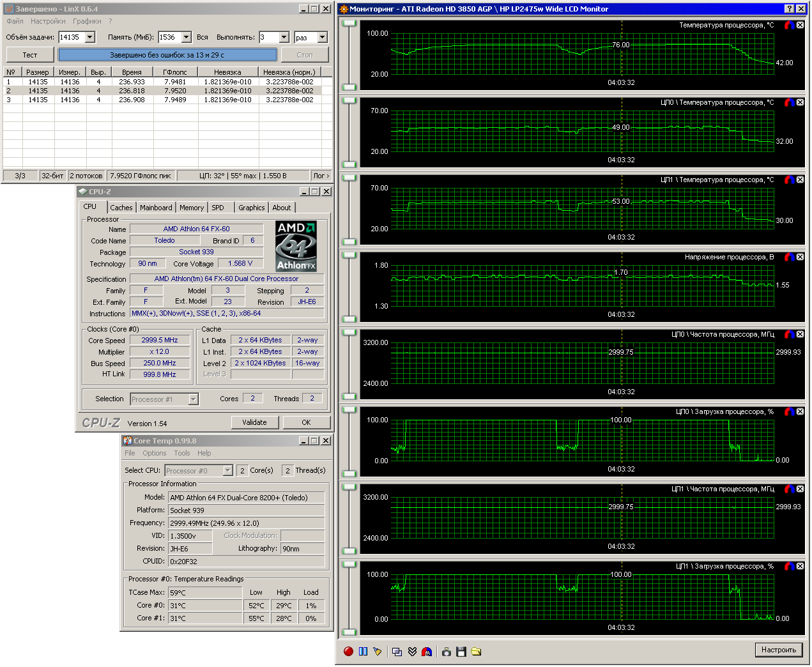Click the magnet icon on ЦП1 Частота процессора graph
Image resolution: width=812 pixels, height=667 pixels.
coord(790,489)
